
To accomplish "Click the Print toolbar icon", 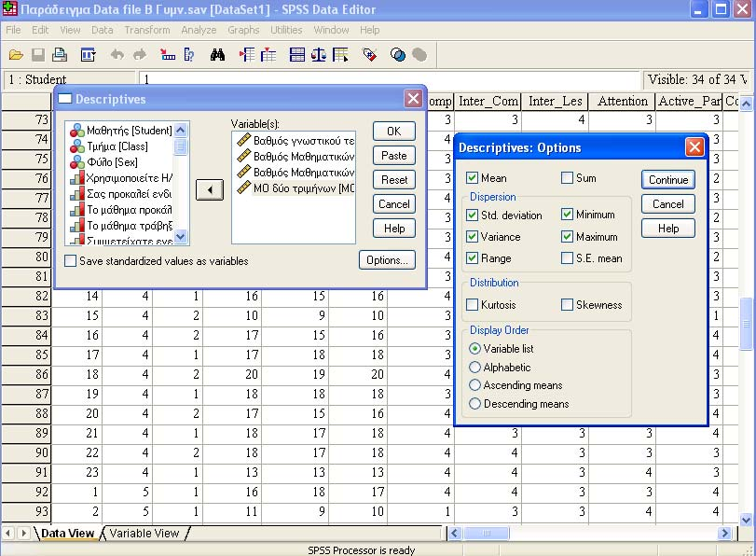I will tap(60, 55).
